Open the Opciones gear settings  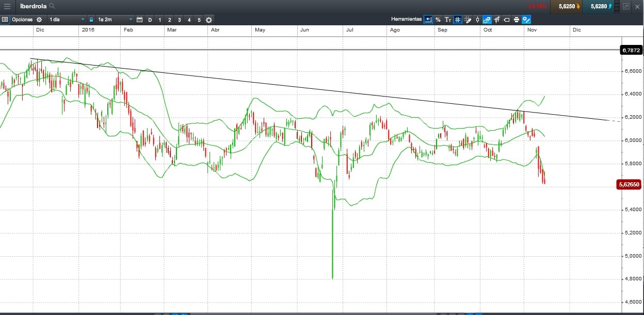tap(39, 20)
